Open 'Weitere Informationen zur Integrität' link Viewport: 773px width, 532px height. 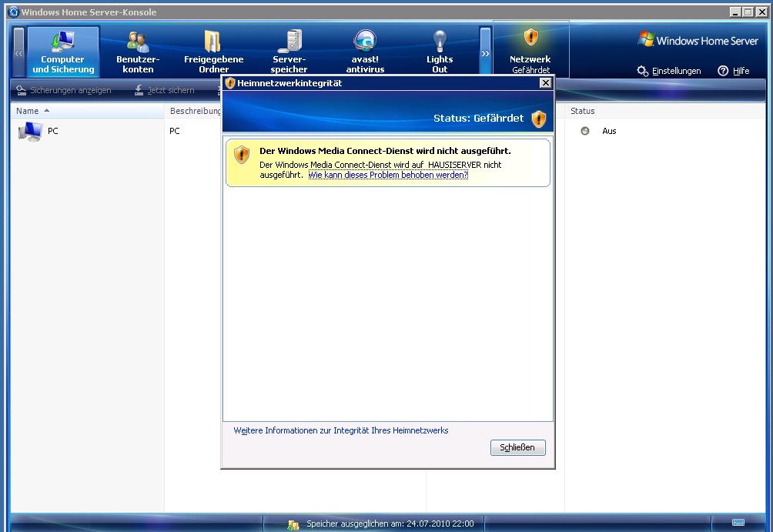coord(340,430)
